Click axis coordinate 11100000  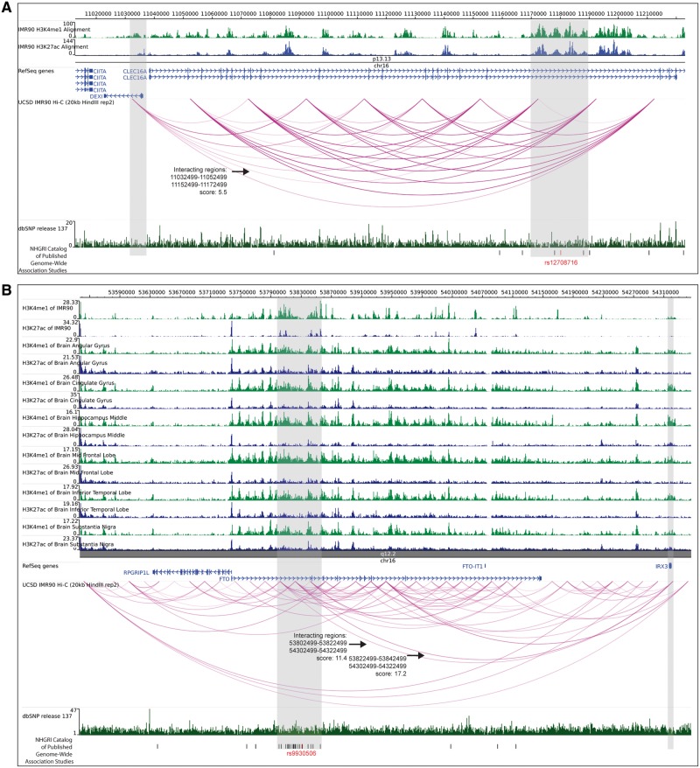coord(330,14)
